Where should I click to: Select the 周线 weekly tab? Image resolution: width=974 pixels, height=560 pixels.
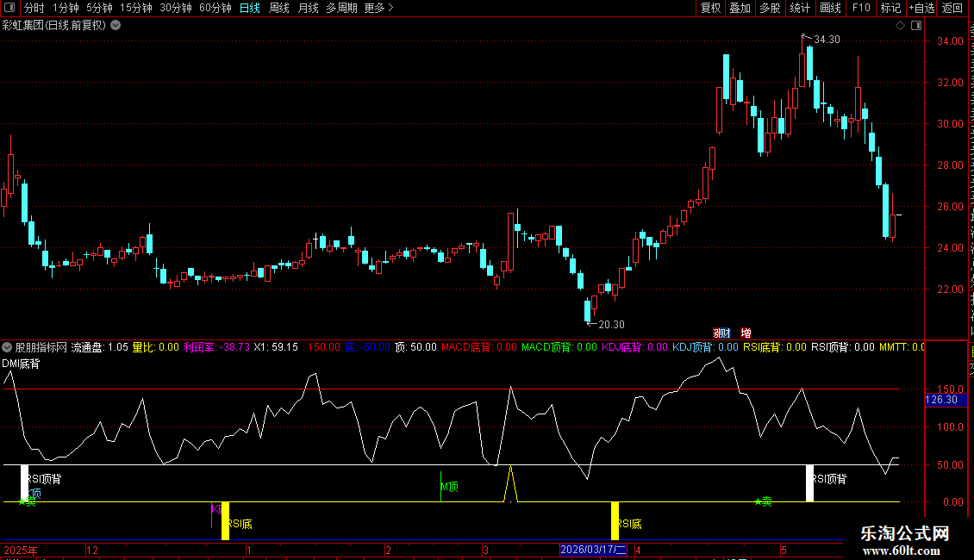click(279, 8)
